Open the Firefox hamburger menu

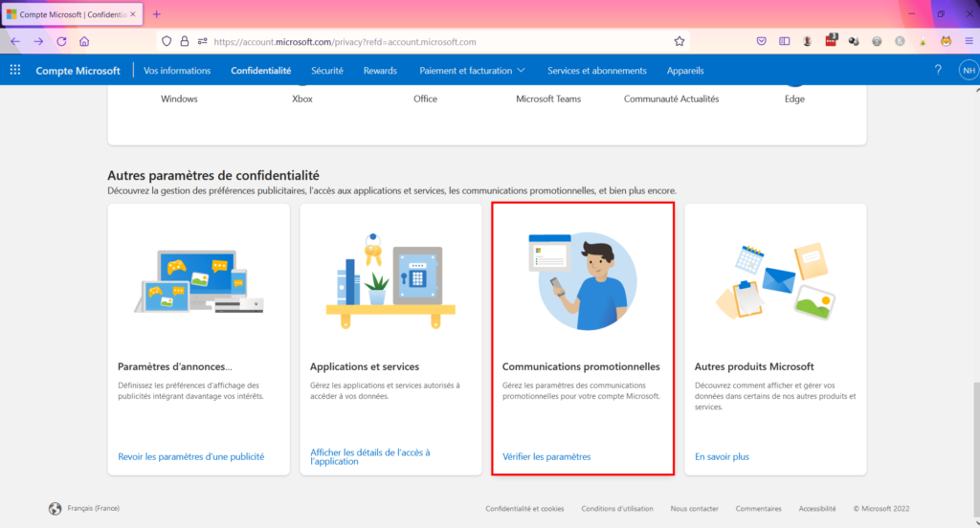pos(969,41)
